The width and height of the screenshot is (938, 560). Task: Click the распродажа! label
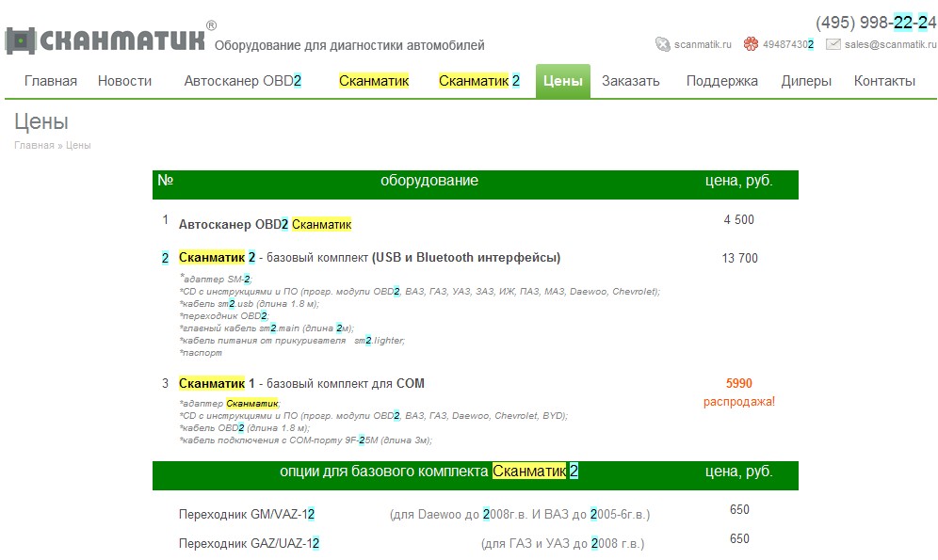[x=738, y=402]
